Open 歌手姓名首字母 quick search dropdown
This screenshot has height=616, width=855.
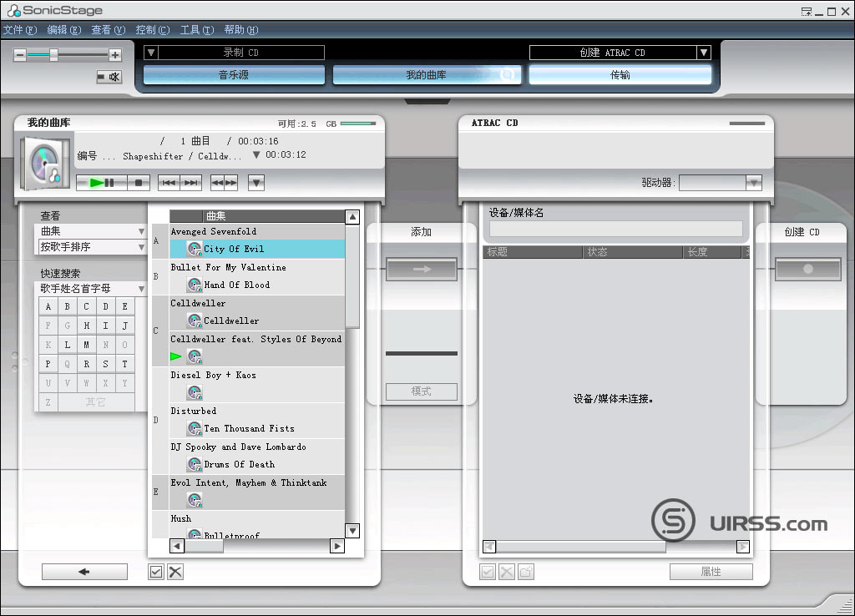(x=92, y=288)
